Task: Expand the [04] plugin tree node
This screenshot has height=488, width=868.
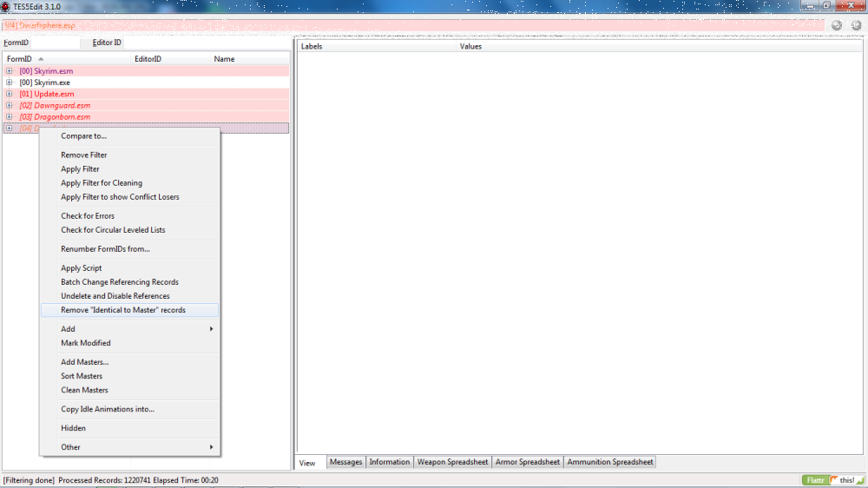Action: [10, 129]
